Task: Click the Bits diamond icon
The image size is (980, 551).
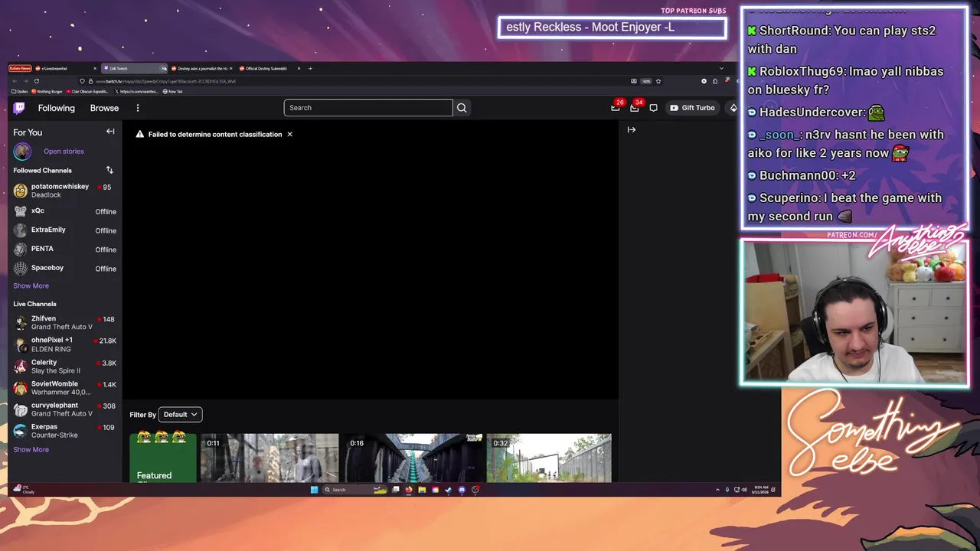Action: click(733, 108)
